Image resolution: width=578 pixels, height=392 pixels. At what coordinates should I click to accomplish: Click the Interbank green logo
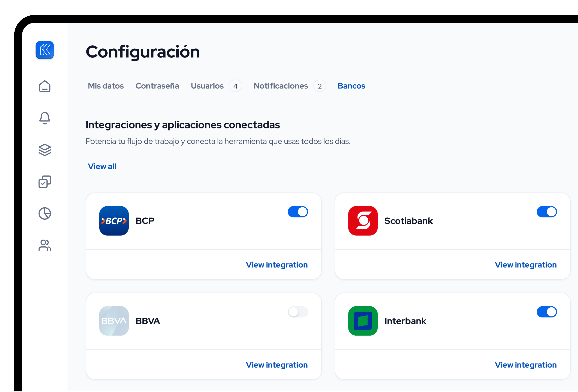coord(363,321)
